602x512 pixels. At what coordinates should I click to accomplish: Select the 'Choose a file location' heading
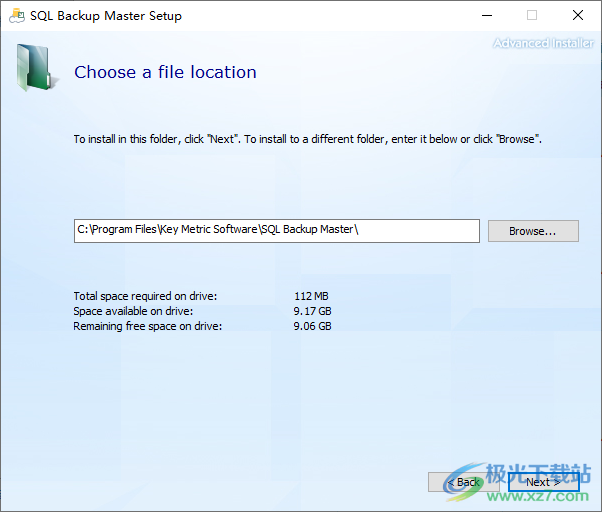pyautogui.click(x=165, y=72)
